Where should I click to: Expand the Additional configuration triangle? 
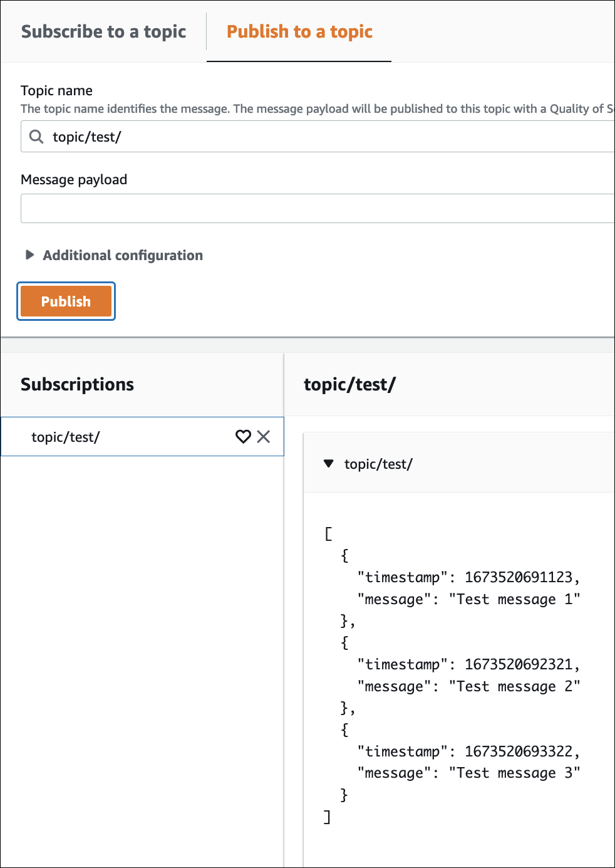coord(29,255)
